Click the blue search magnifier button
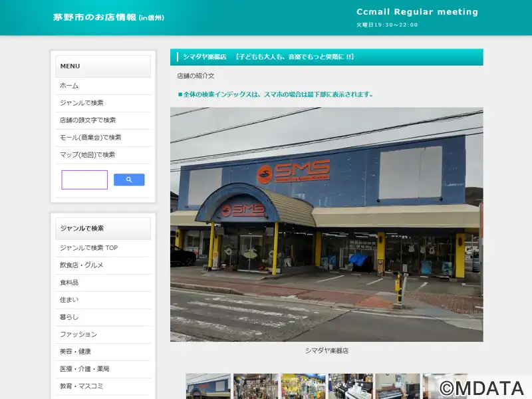 tap(129, 180)
